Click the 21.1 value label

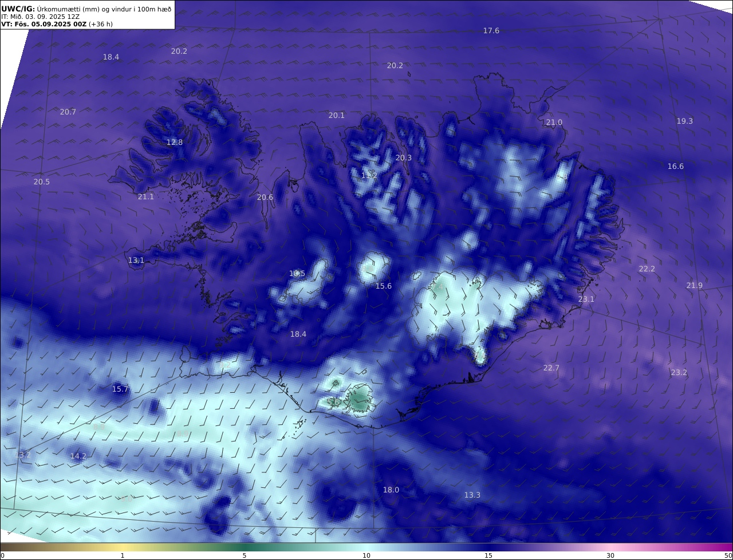point(146,197)
